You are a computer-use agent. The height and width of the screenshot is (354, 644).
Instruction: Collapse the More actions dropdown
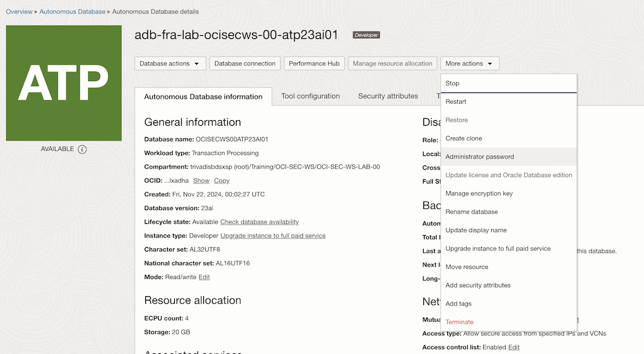coord(469,64)
